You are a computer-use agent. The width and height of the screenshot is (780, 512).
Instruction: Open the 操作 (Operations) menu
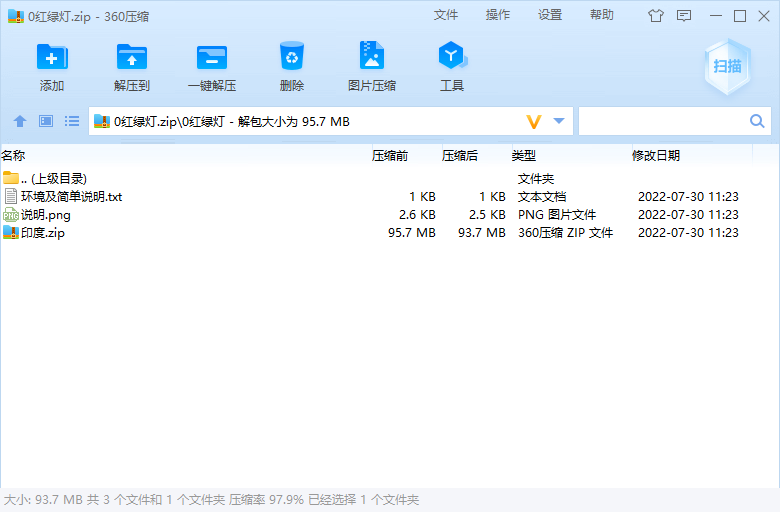click(498, 15)
